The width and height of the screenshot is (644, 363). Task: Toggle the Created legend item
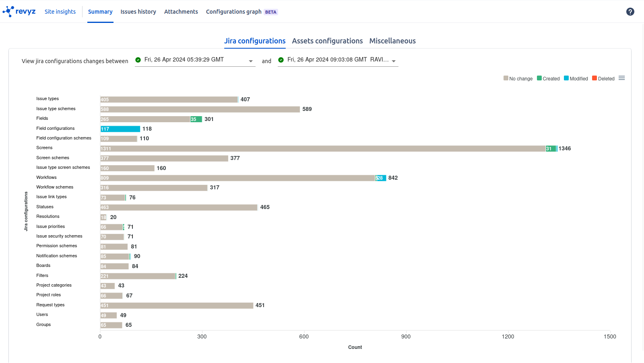pos(548,78)
